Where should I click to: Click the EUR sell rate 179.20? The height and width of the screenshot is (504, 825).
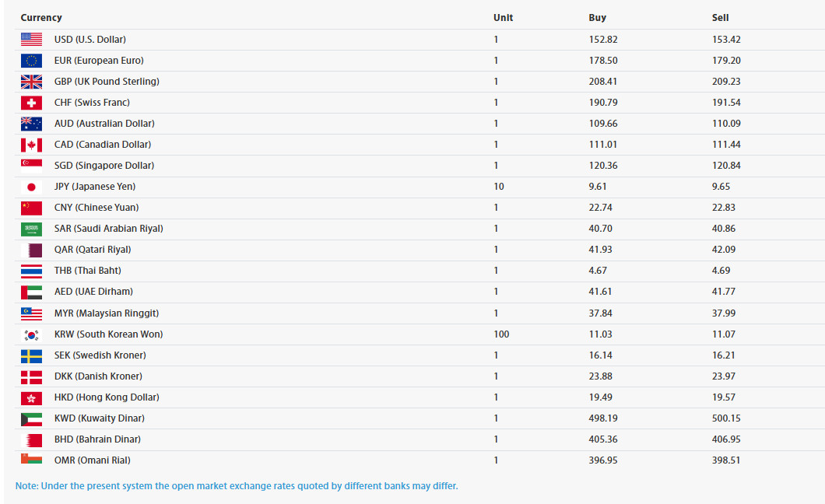tap(726, 61)
